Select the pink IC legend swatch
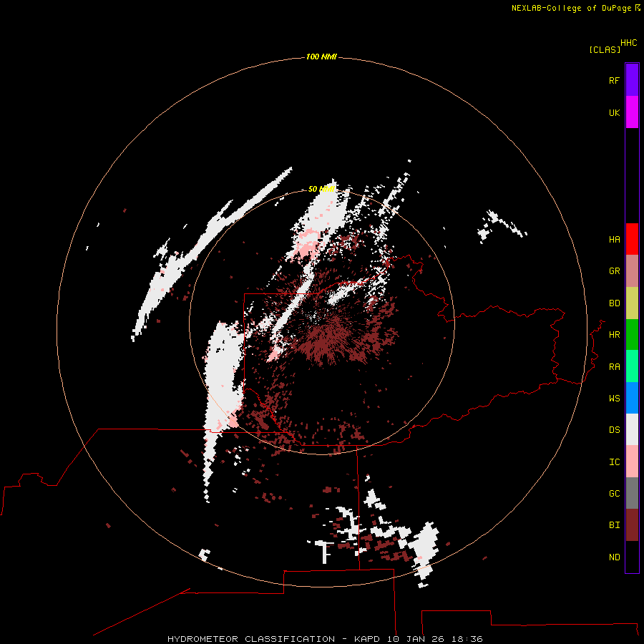The width and height of the screenshot is (644, 644). [x=632, y=462]
